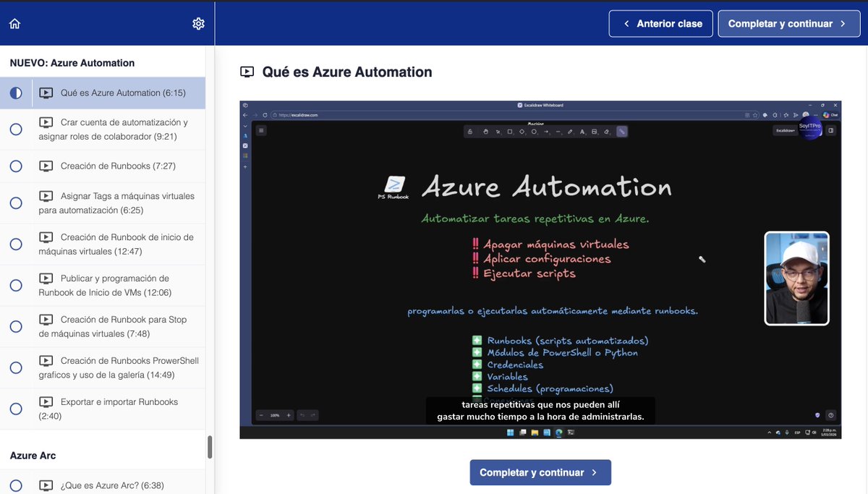Click the browser refresh icon in the video

coord(265,114)
